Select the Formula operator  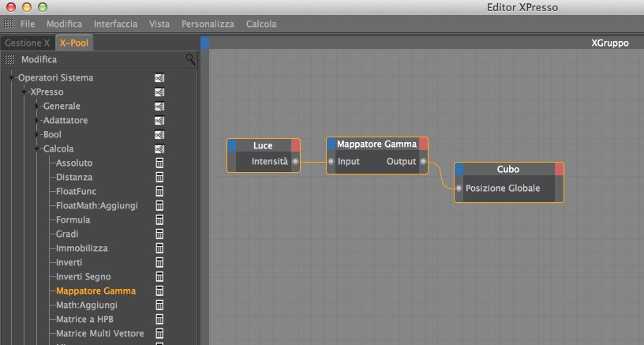click(x=73, y=219)
